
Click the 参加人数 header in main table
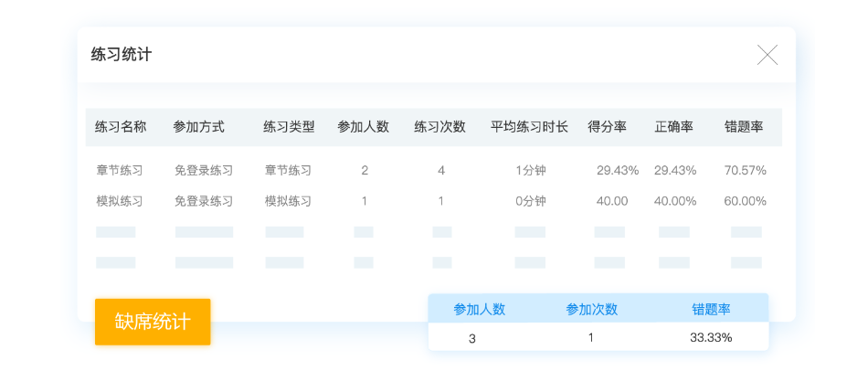(x=364, y=127)
